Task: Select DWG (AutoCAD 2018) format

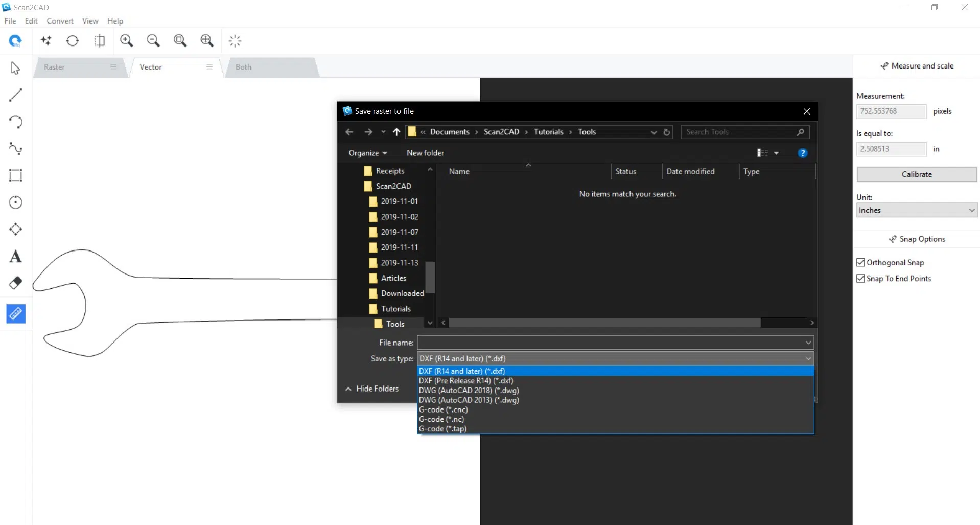Action: pyautogui.click(x=469, y=390)
